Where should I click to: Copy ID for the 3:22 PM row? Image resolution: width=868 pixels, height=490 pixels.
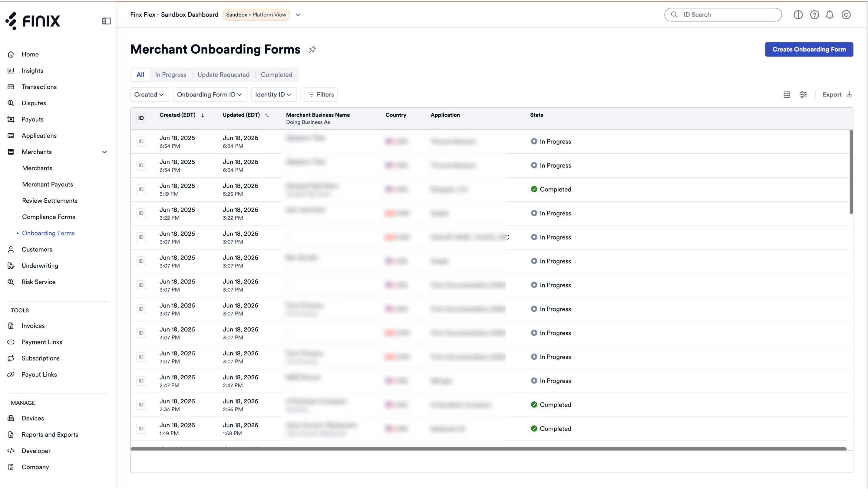click(141, 213)
